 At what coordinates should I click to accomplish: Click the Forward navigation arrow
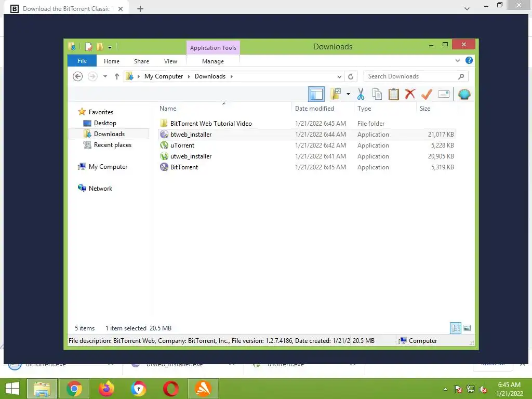[x=92, y=76]
